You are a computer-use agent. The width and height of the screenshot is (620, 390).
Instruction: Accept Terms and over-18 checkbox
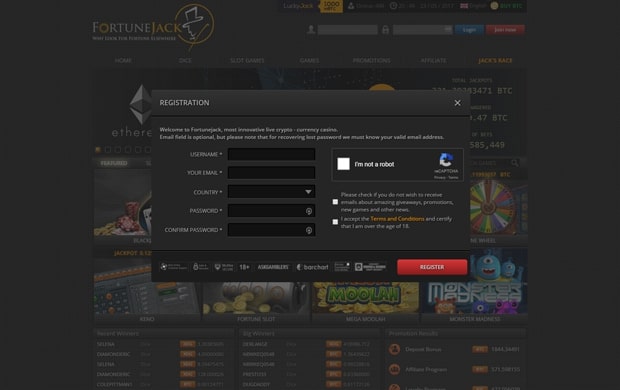pos(335,222)
